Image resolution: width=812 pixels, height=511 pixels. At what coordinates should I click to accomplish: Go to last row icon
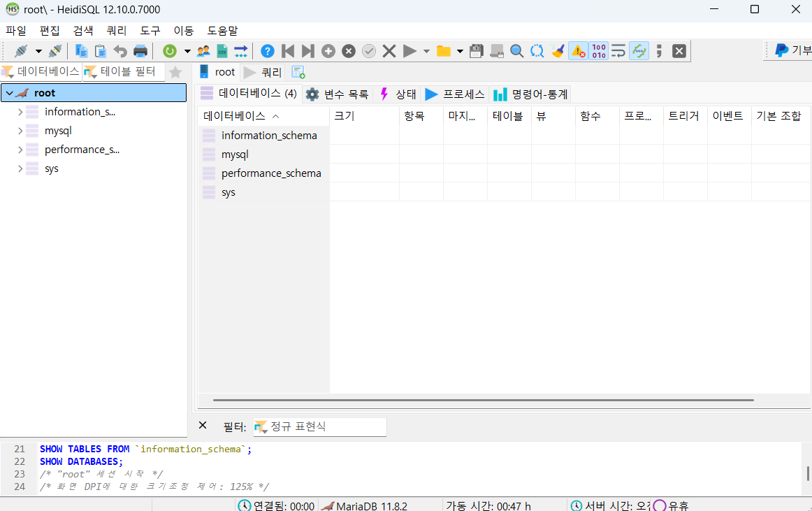tap(308, 51)
